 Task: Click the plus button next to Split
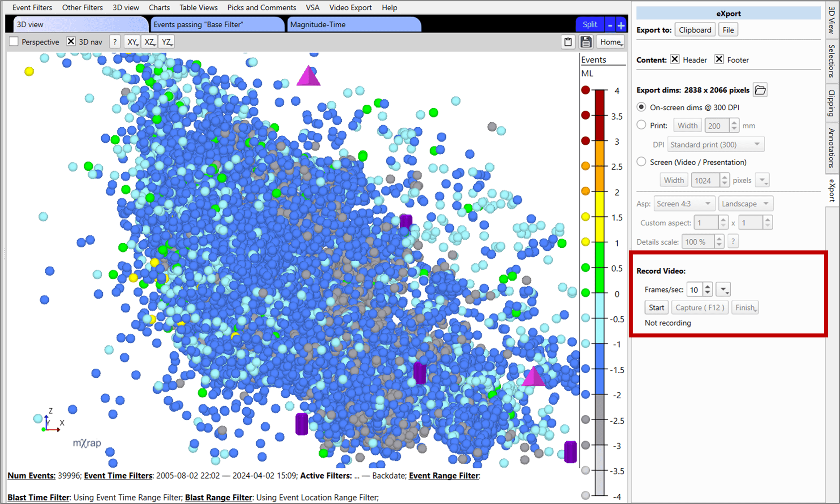[621, 26]
